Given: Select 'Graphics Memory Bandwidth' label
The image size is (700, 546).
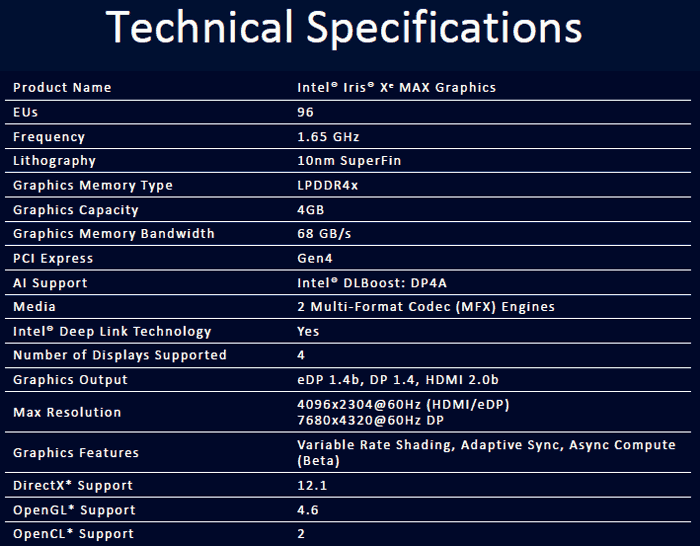Looking at the screenshot, I should coord(114,233).
